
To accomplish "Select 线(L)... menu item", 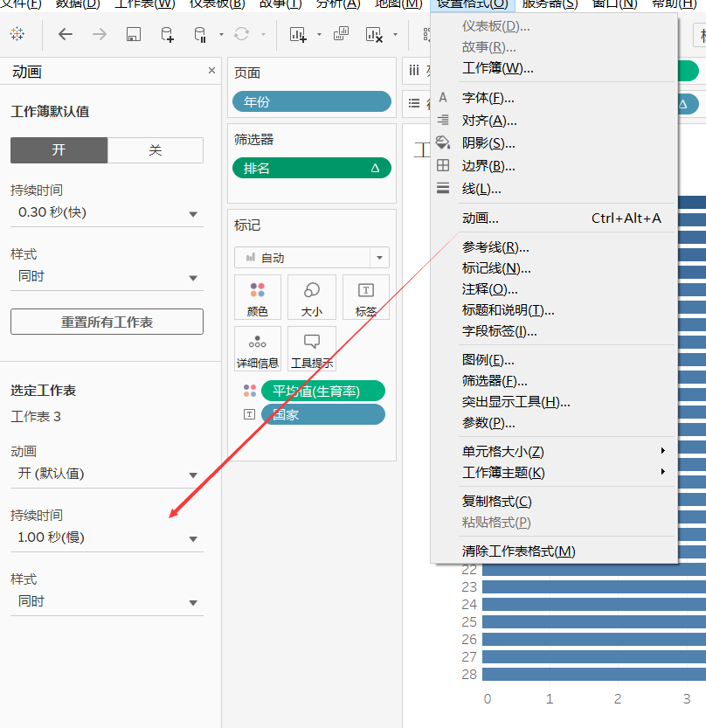I will point(554,189).
